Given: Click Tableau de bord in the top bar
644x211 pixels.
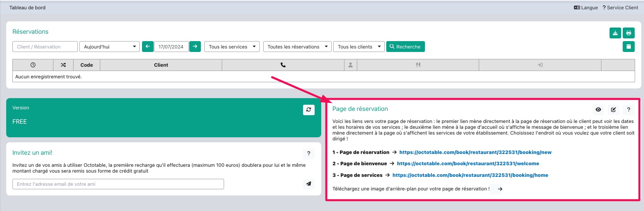Looking at the screenshot, I should [x=27, y=7].
